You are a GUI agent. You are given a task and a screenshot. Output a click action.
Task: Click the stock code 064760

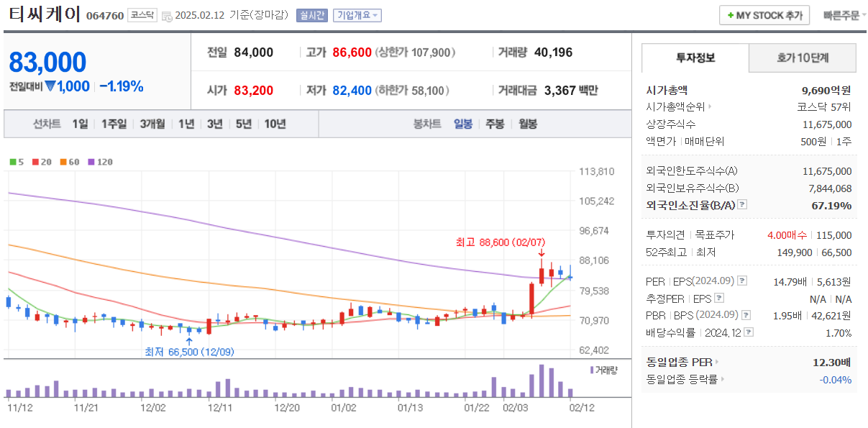pos(105,16)
